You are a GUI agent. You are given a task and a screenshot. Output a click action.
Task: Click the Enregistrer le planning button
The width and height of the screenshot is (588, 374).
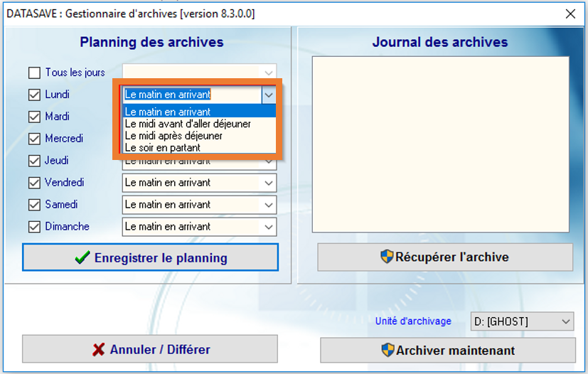click(150, 258)
